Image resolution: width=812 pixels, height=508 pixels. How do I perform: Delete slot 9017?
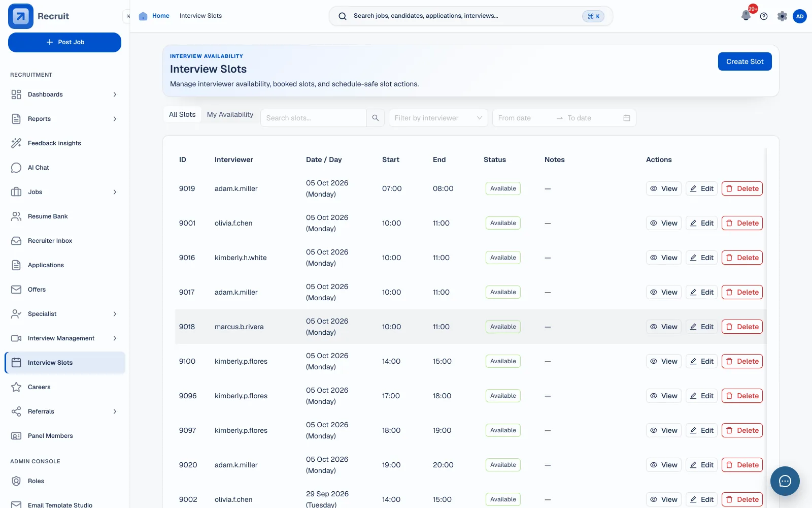coord(742,292)
